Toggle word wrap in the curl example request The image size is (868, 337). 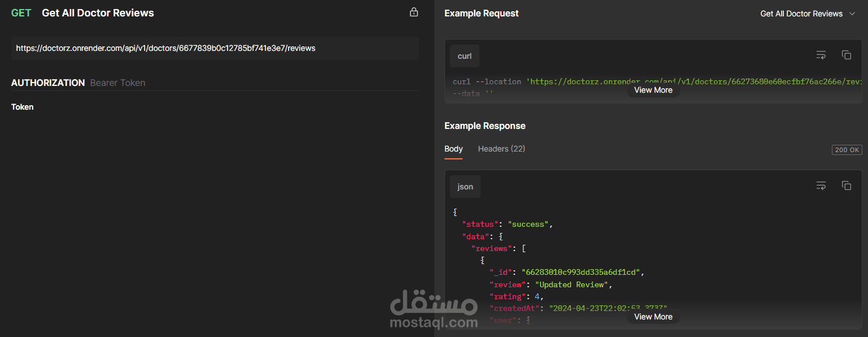(821, 55)
